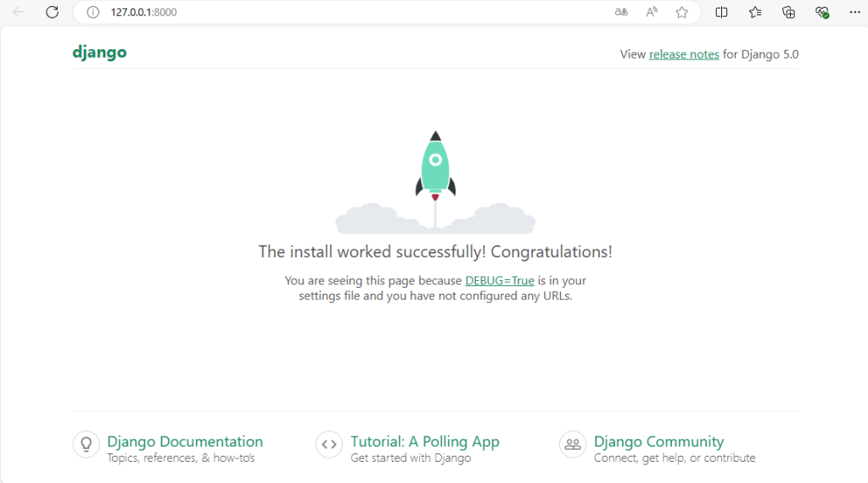Open Browser essentials heart icon
868x483 pixels.
(821, 12)
